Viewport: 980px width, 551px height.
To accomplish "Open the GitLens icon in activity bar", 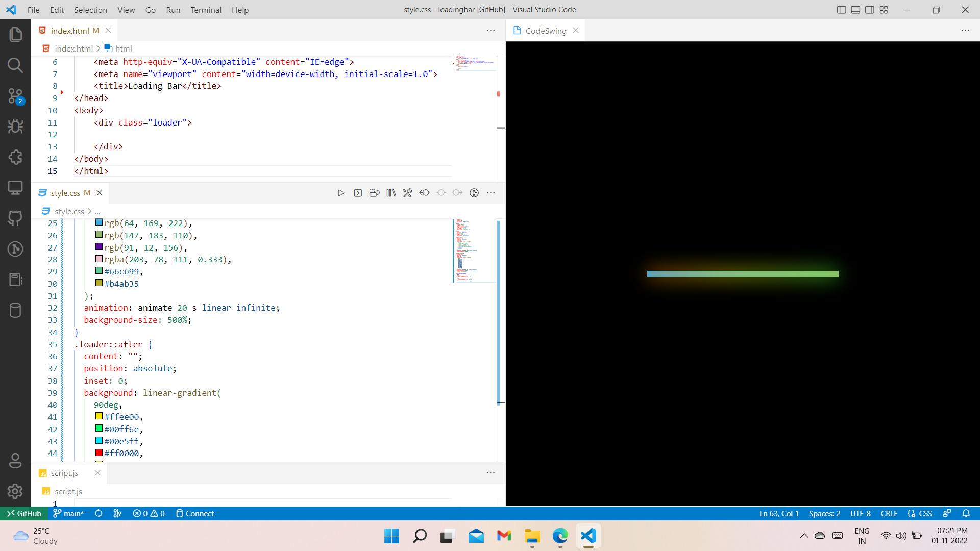I will [x=15, y=249].
